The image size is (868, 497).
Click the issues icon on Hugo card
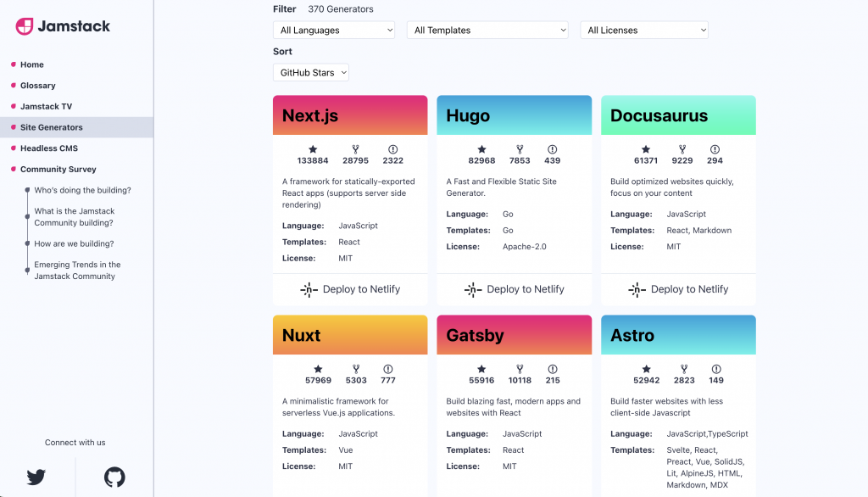[553, 149]
